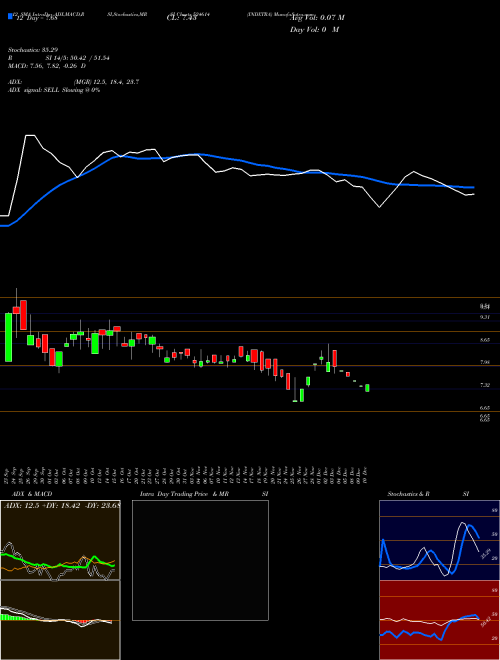Image resolution: width=500 pixels, height=660 pixels.
Task: Click the ADX line chart panel
Action: [x=60, y=540]
